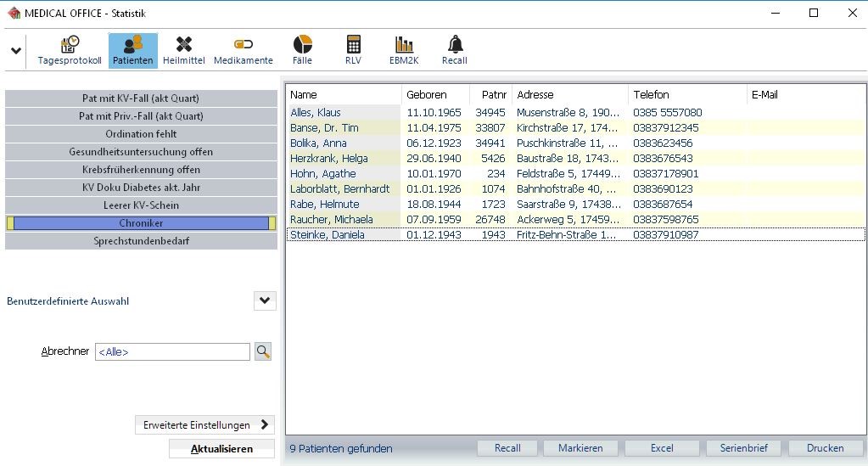868x466 pixels.
Task: Click the Serienbrief button
Action: pos(743,448)
